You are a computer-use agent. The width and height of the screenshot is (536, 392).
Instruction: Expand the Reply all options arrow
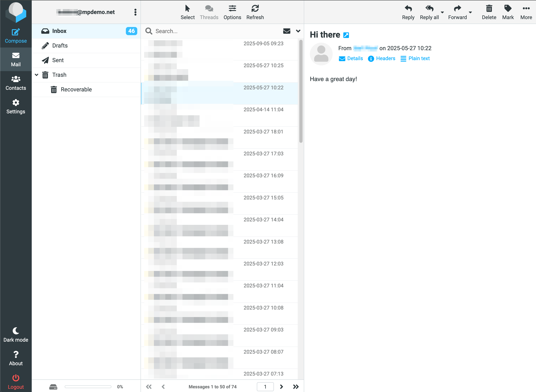pos(442,12)
